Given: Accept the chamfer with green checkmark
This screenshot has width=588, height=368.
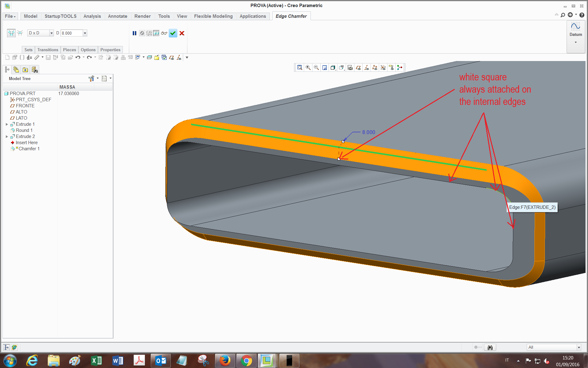Looking at the screenshot, I should click(x=173, y=33).
